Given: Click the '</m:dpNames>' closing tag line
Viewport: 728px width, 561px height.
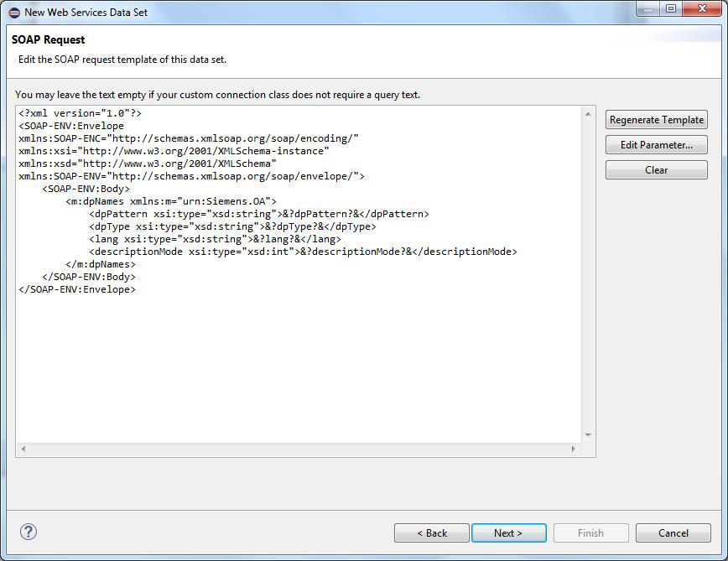Looking at the screenshot, I should (101, 264).
